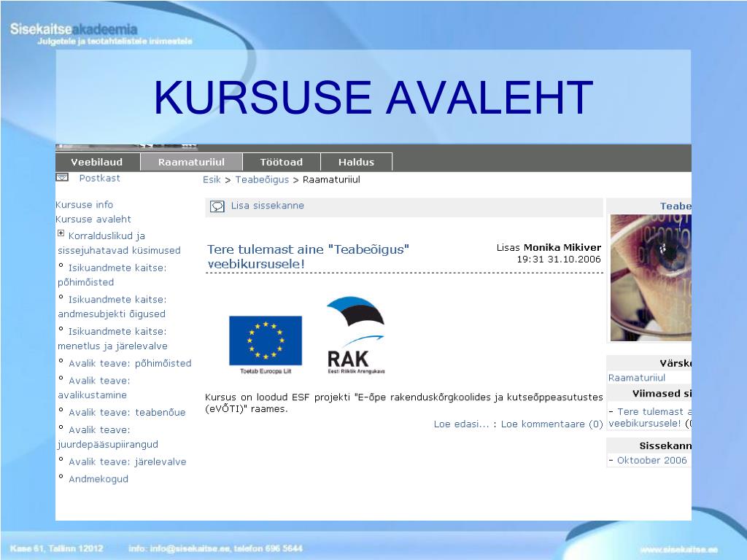This screenshot has height=560, width=747.
Task: Open the Töötoad tab
Action: tap(281, 162)
